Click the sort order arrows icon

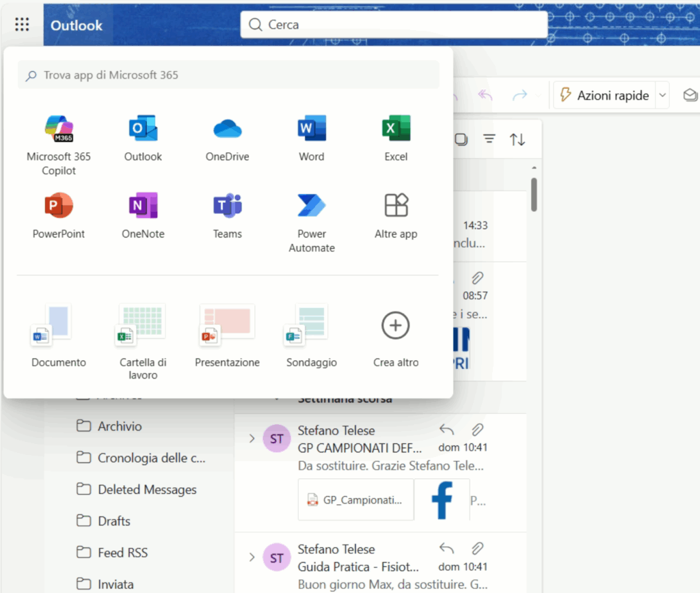pos(517,139)
